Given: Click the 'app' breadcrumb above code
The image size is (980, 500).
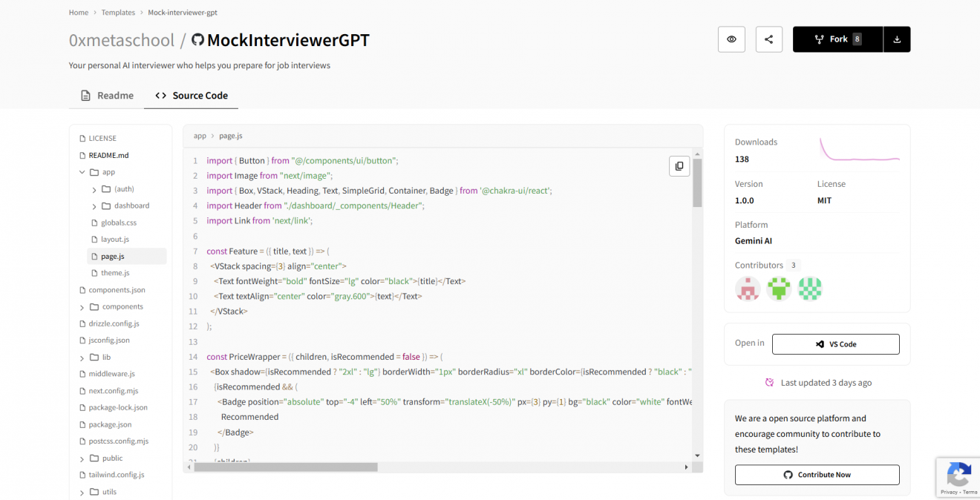Looking at the screenshot, I should point(200,136).
